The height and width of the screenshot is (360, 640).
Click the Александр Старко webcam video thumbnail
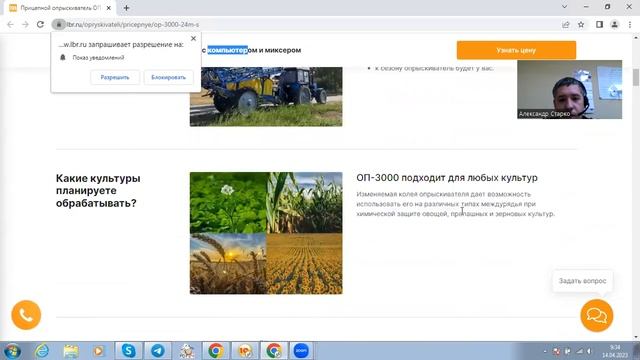pos(569,89)
